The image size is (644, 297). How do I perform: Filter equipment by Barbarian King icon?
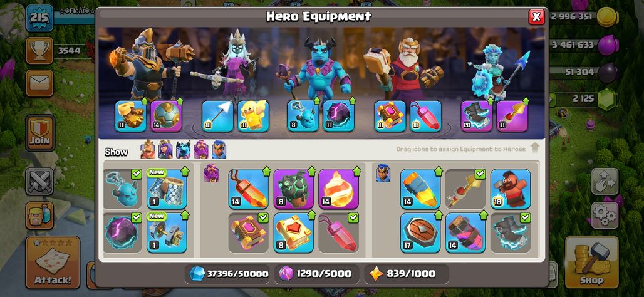(x=148, y=150)
